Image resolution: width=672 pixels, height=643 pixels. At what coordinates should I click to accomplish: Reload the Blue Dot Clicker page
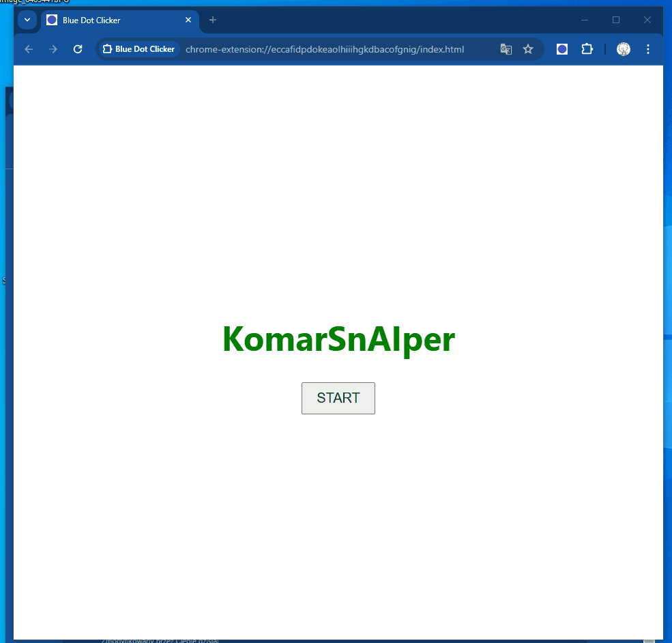(78, 49)
